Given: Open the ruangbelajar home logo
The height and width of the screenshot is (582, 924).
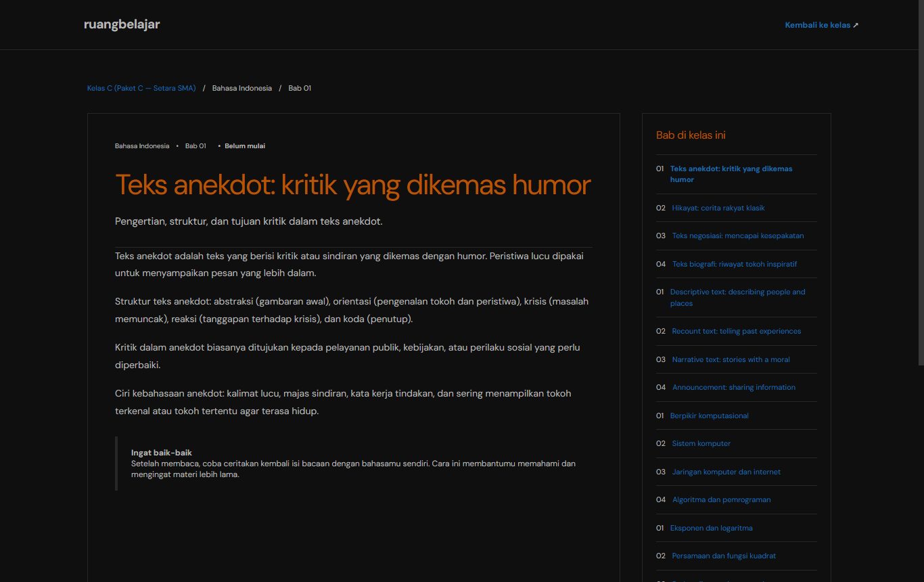Looking at the screenshot, I should point(122,24).
